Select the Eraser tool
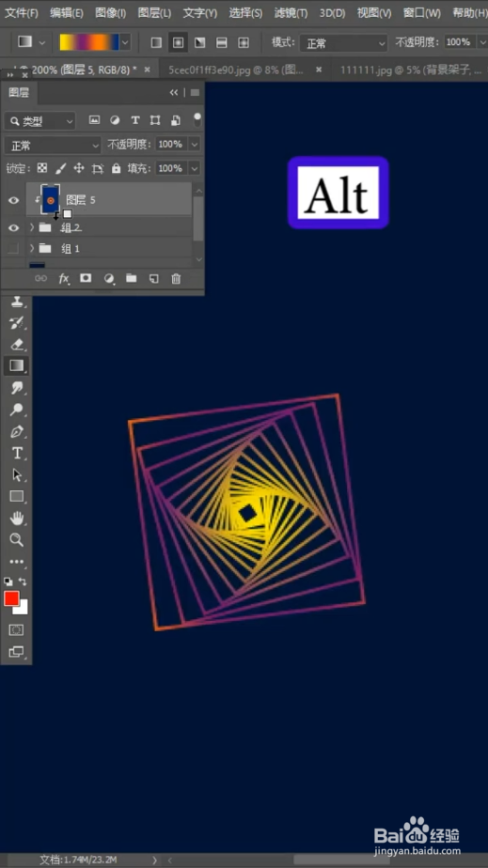488x868 pixels. coord(17,345)
